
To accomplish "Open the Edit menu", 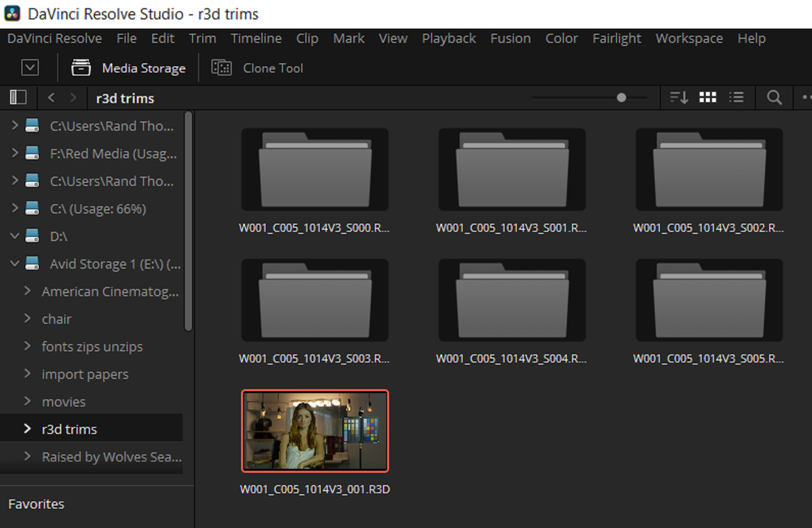I will click(162, 38).
